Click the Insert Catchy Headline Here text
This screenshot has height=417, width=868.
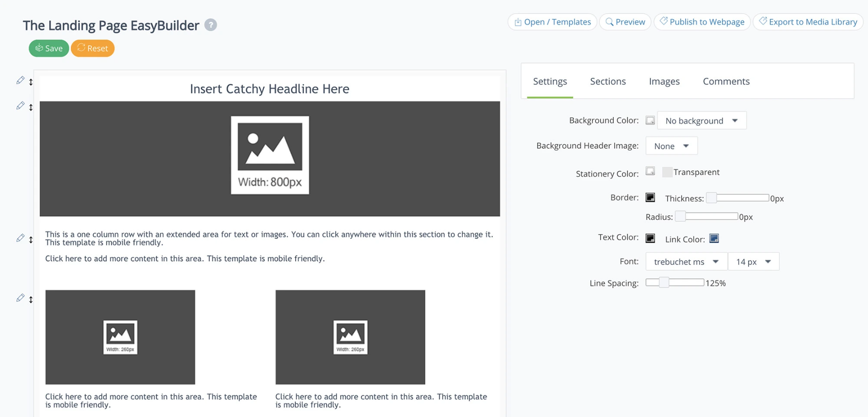270,89
